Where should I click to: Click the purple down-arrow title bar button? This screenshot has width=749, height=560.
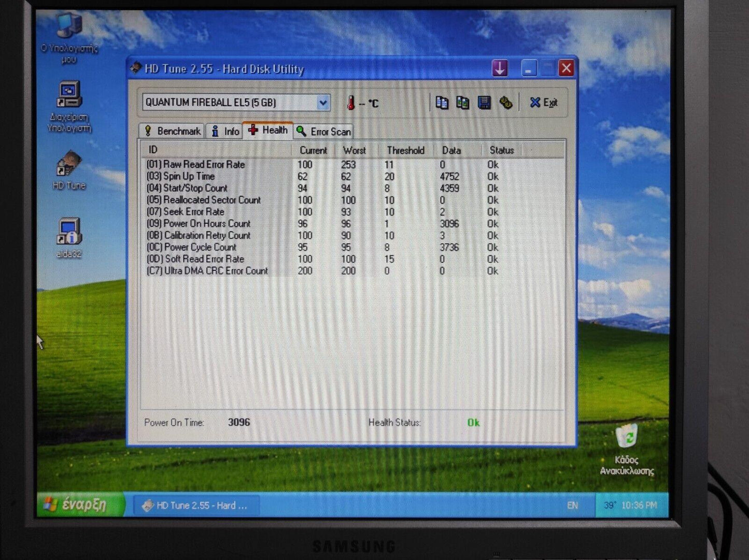click(x=500, y=68)
